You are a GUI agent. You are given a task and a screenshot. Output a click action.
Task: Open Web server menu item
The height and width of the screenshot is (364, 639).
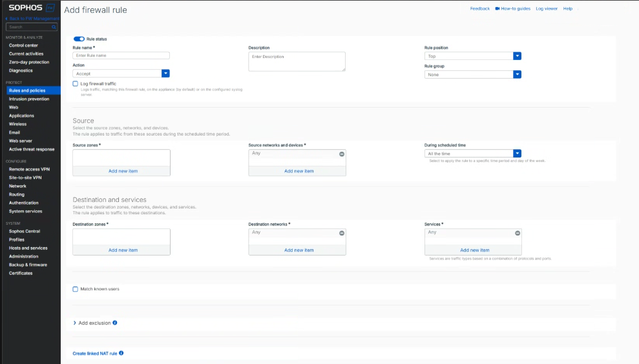pyautogui.click(x=21, y=141)
